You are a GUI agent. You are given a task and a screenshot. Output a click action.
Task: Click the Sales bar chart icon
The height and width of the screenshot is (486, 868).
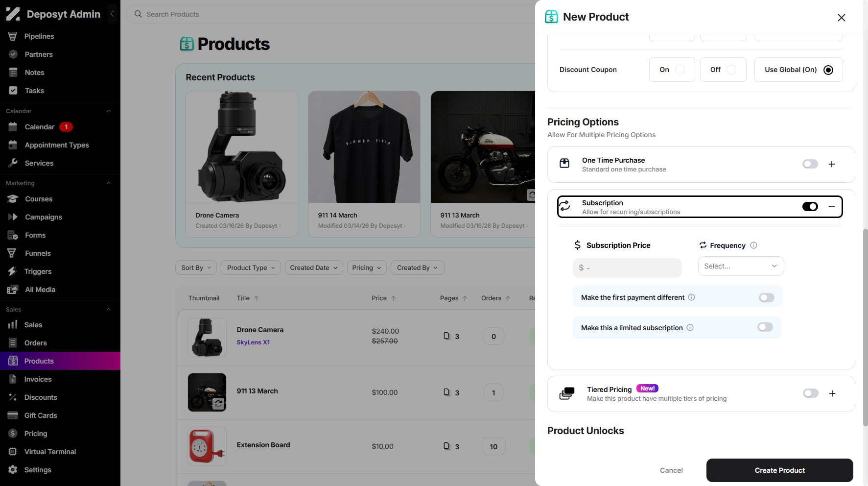(13, 325)
